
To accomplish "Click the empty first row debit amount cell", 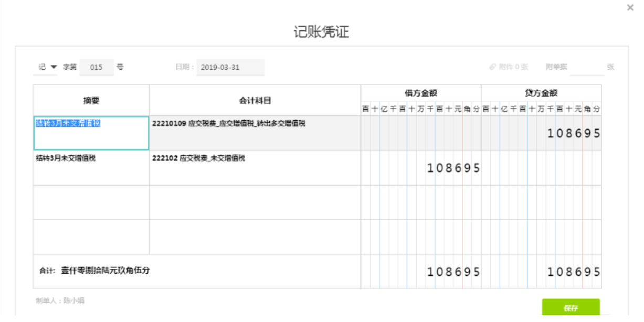I will point(421,133).
